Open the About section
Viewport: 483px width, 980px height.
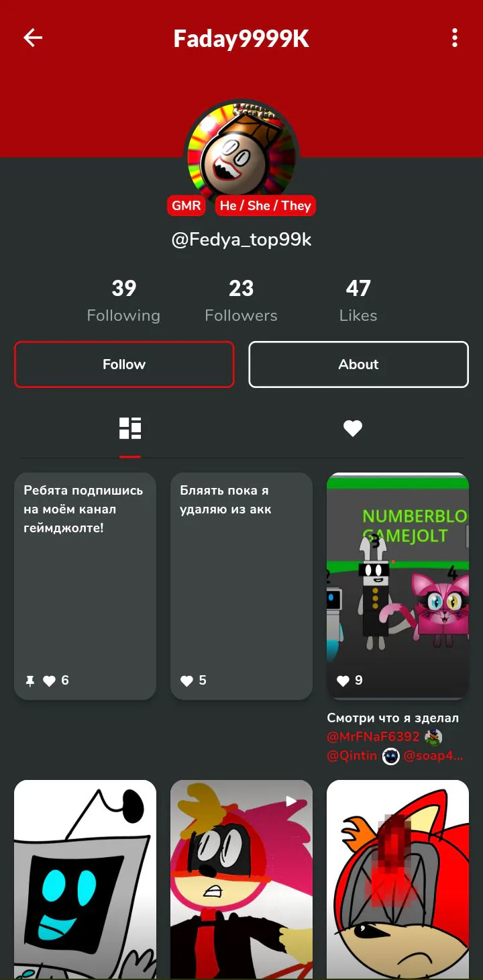tap(358, 364)
